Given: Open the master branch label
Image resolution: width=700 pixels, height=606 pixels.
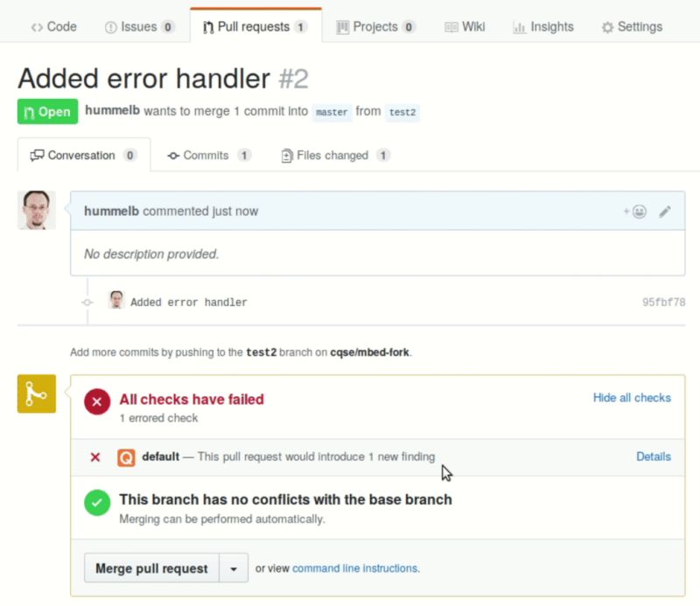Looking at the screenshot, I should pos(332,113).
